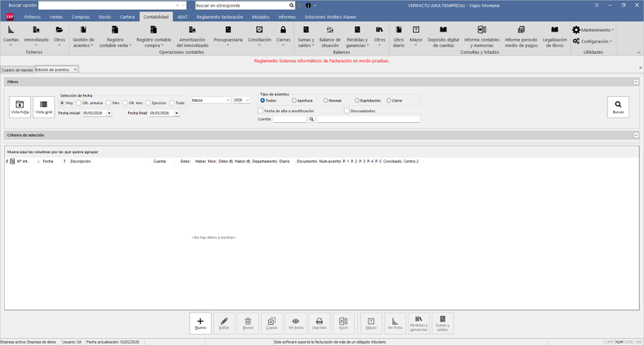644x346 pixels.
Task: Click the Cuenta lookup magnifier icon
Action: click(x=311, y=120)
